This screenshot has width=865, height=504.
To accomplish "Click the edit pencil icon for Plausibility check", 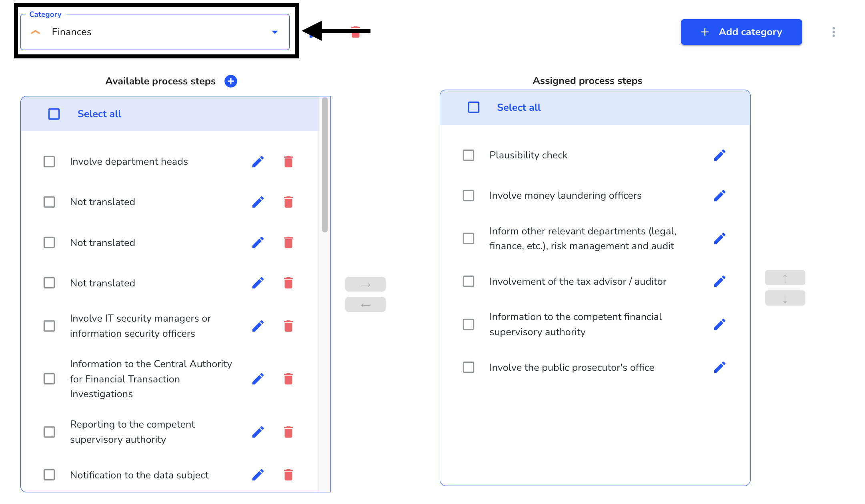I will (720, 155).
